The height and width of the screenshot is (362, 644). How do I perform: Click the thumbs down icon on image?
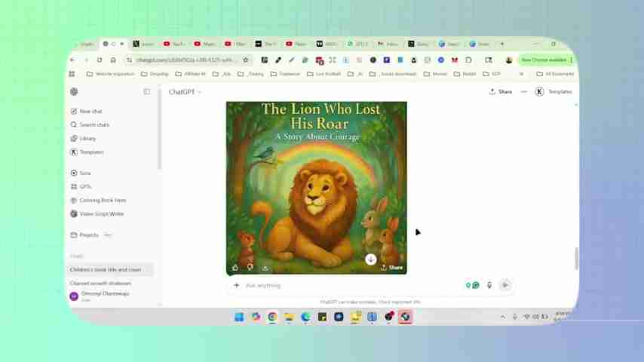pyautogui.click(x=250, y=268)
